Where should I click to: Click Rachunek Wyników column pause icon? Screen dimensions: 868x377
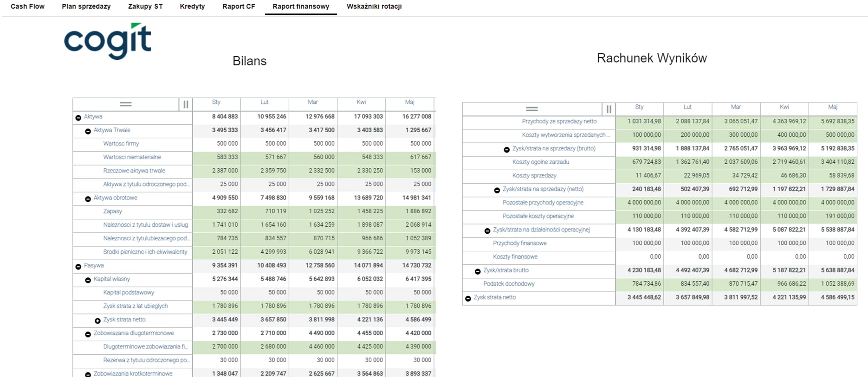[x=609, y=109]
